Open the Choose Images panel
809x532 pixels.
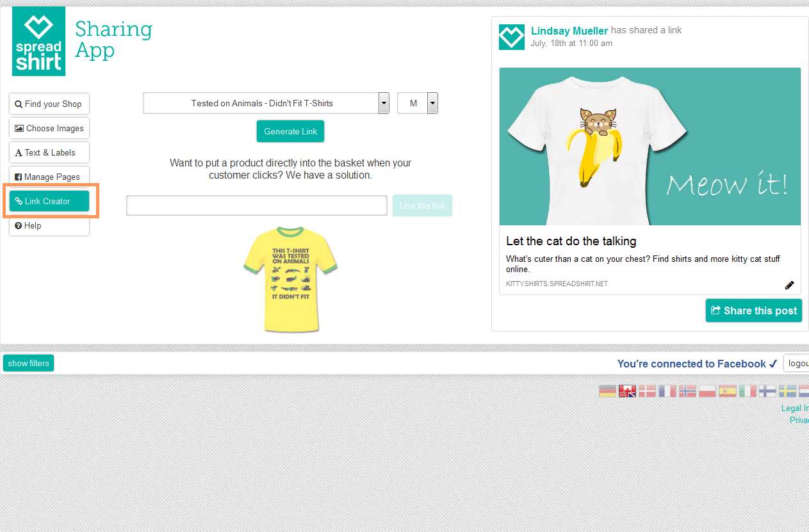point(19,128)
